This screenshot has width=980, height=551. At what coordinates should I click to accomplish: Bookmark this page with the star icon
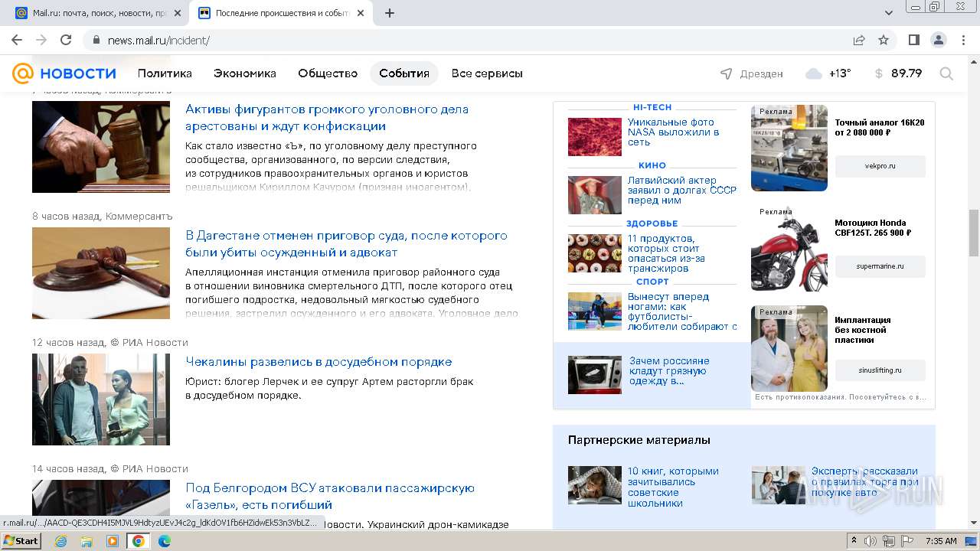click(884, 40)
